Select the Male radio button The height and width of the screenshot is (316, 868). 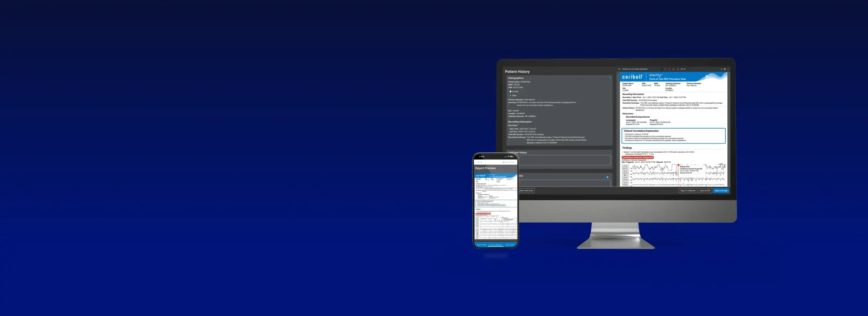click(x=510, y=96)
